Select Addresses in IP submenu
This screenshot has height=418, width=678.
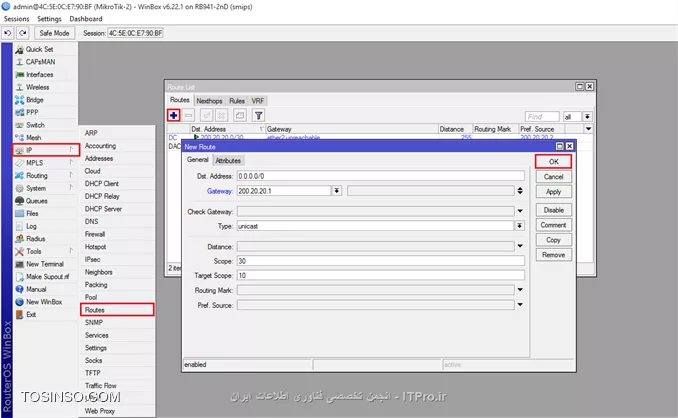tap(117, 158)
